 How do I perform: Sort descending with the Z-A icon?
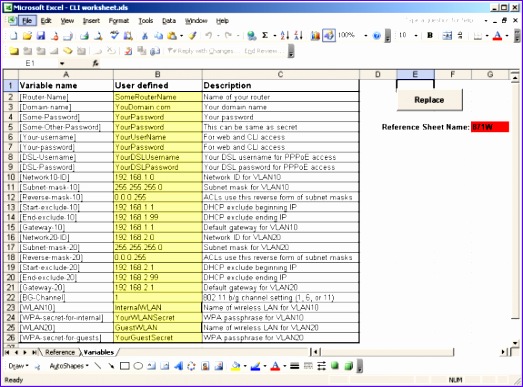click(299, 35)
